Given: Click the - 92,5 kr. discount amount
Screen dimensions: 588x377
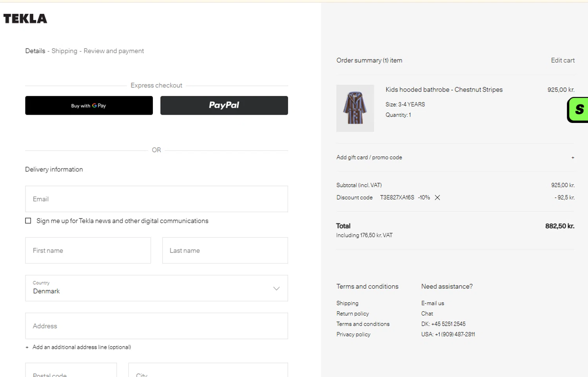Looking at the screenshot, I should pos(564,198).
